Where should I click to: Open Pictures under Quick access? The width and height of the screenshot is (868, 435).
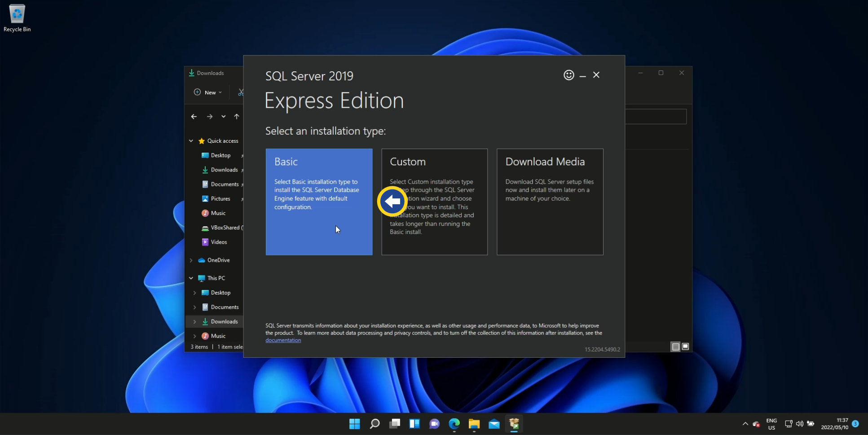220,198
